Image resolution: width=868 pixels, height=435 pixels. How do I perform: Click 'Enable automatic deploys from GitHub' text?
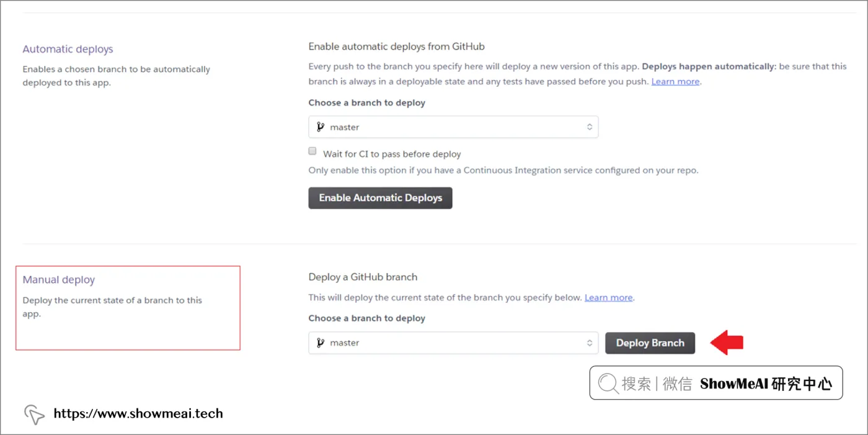pos(397,47)
